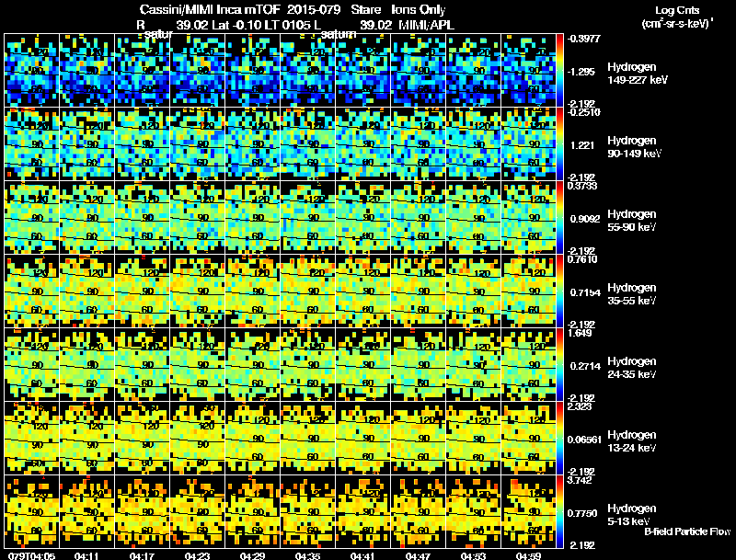Open the 55-90 keV panel at 04:17
The image size is (736, 560).
143,218
